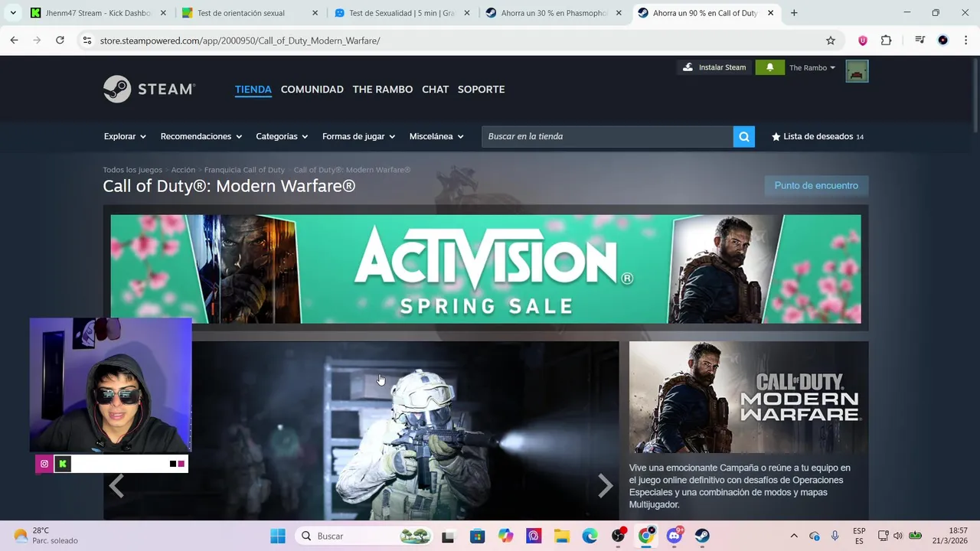The image size is (980, 551).
Task: Reload the page
Action: pos(60,41)
